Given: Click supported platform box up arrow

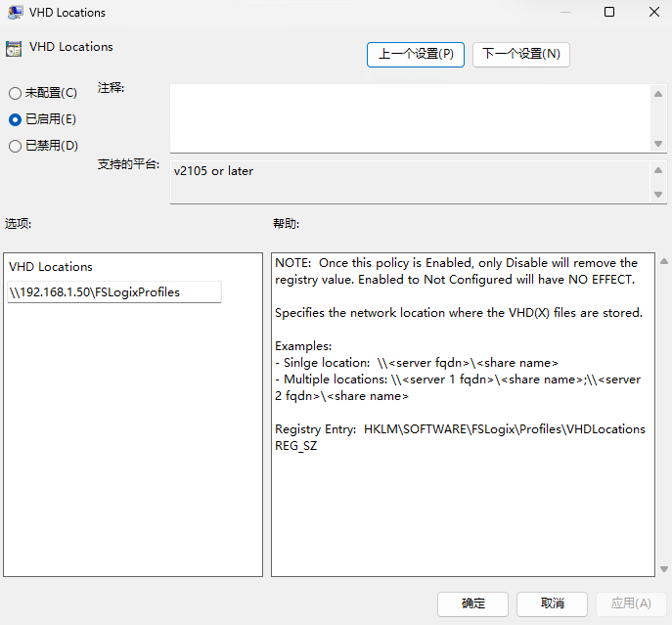Looking at the screenshot, I should click(658, 168).
